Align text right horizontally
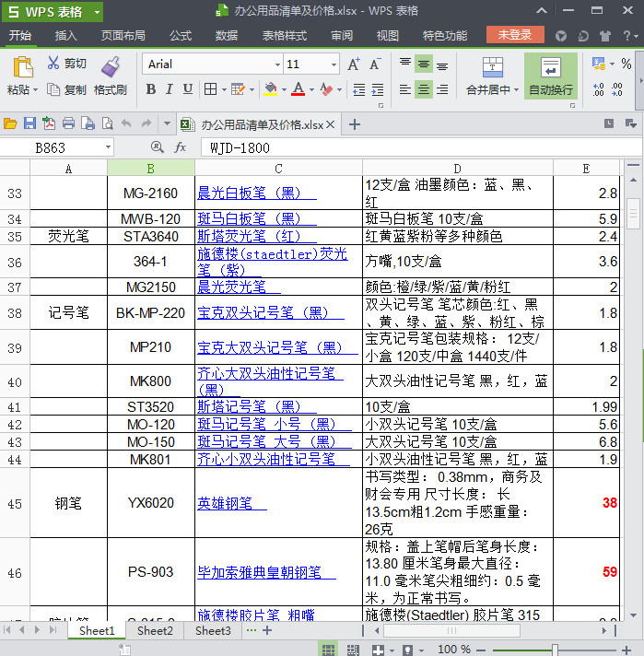 point(442,89)
